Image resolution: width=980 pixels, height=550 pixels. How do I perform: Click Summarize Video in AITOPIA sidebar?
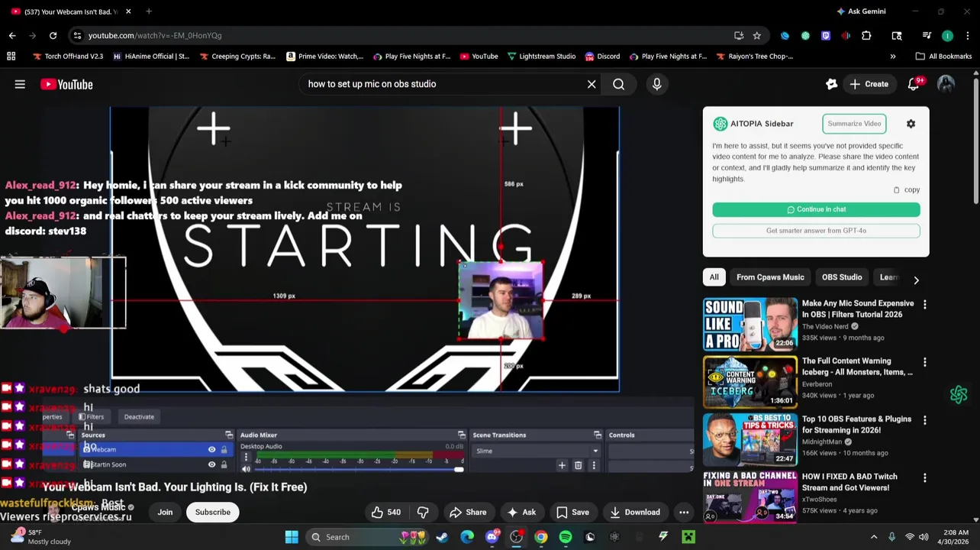click(x=854, y=124)
